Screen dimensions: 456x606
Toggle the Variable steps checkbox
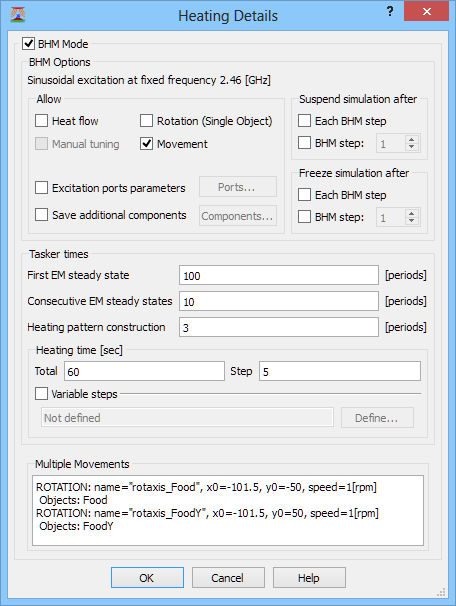point(41,394)
